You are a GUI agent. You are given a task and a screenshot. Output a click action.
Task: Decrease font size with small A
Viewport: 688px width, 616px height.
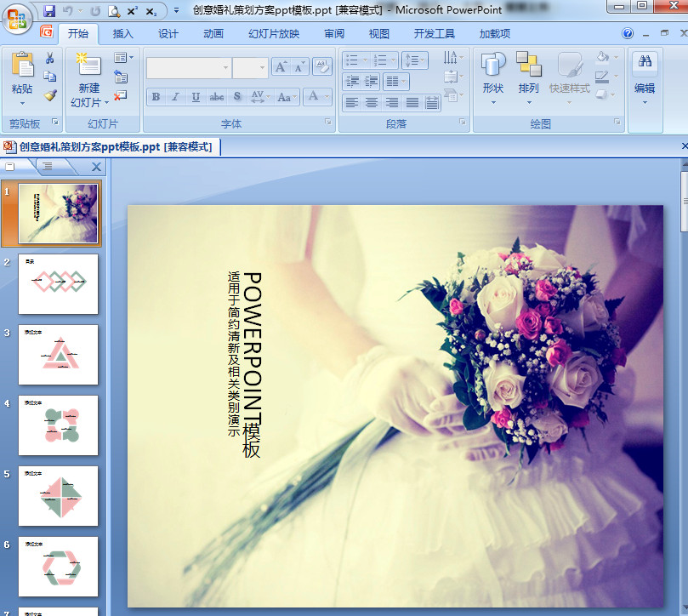[299, 66]
